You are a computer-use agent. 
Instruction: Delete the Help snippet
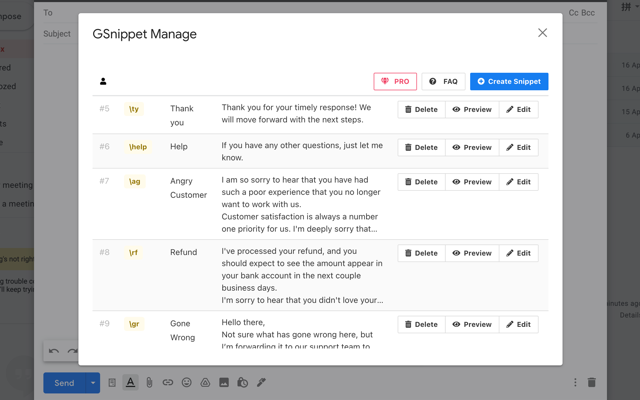click(x=421, y=147)
